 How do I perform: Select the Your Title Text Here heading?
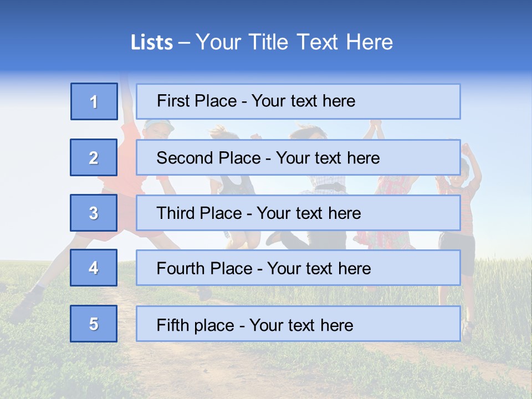tap(294, 42)
